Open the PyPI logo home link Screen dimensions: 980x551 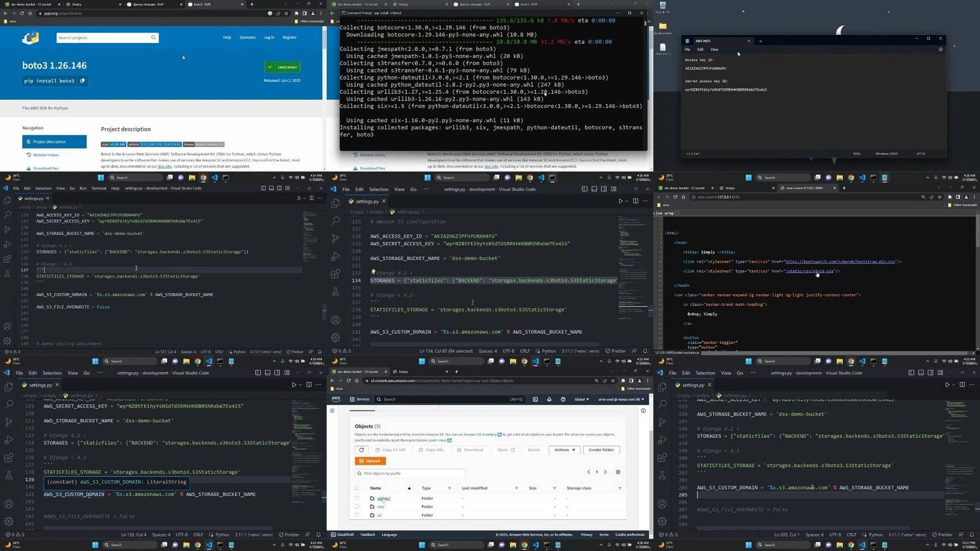click(31, 38)
